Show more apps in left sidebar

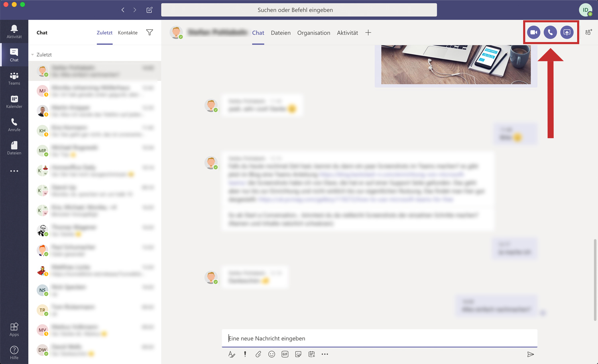(14, 171)
